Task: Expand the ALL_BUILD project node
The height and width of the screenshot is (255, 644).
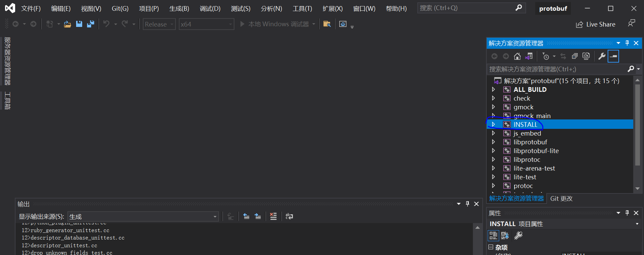Action: [x=493, y=89]
